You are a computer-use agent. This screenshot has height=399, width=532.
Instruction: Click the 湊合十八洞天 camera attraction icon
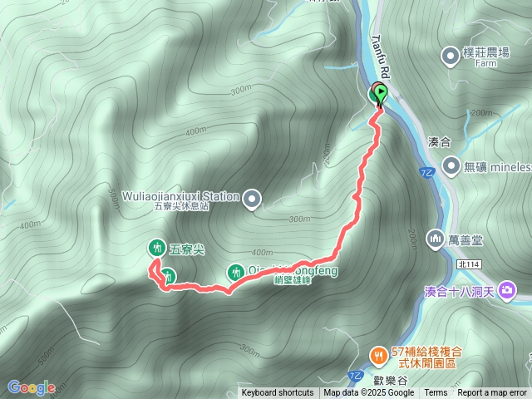pos(507,291)
